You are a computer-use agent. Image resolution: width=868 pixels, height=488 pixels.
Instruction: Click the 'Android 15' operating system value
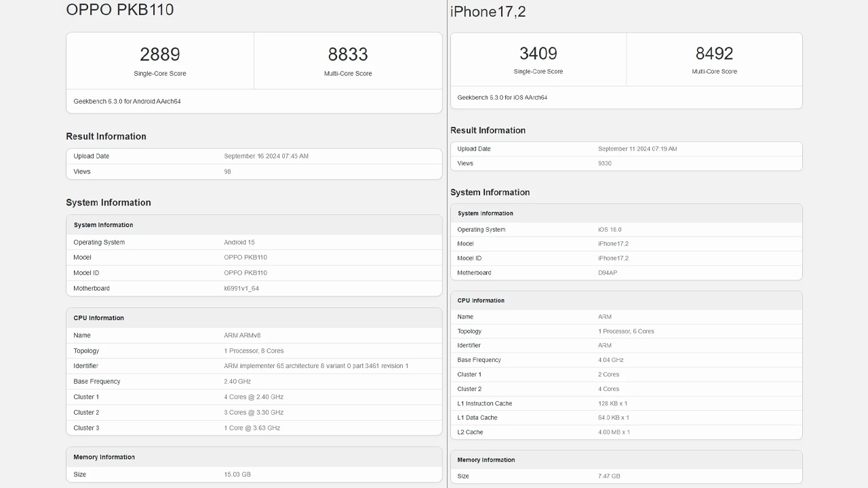pos(239,243)
